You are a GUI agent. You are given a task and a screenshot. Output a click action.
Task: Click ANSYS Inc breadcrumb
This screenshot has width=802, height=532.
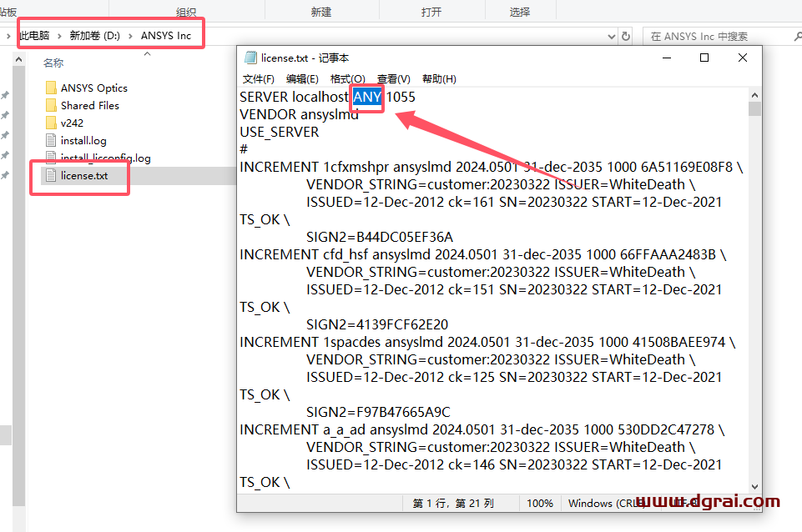click(166, 36)
